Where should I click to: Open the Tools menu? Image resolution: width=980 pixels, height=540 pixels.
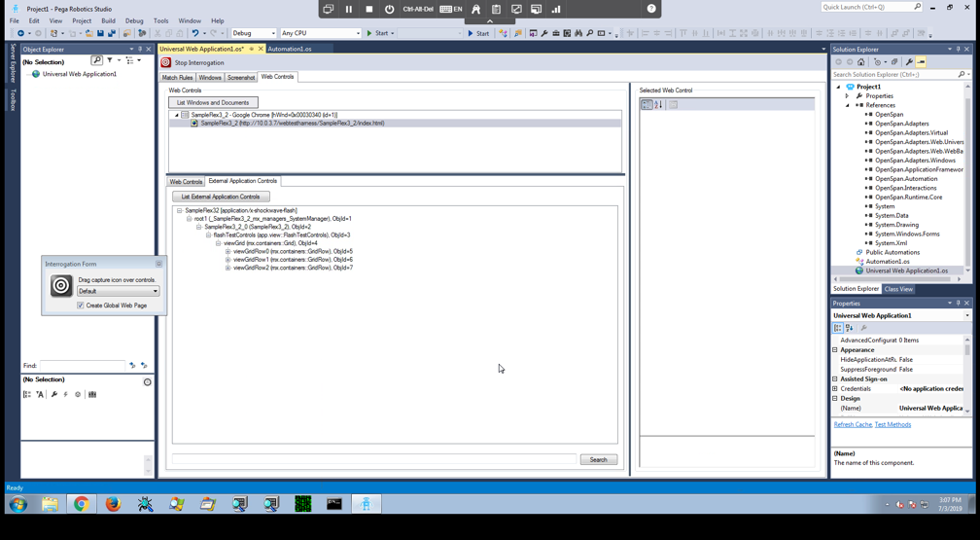coord(160,20)
